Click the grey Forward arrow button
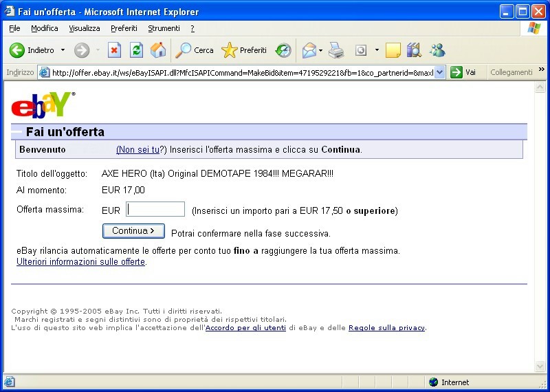Viewport: 550px width, 392px height. 82,50
